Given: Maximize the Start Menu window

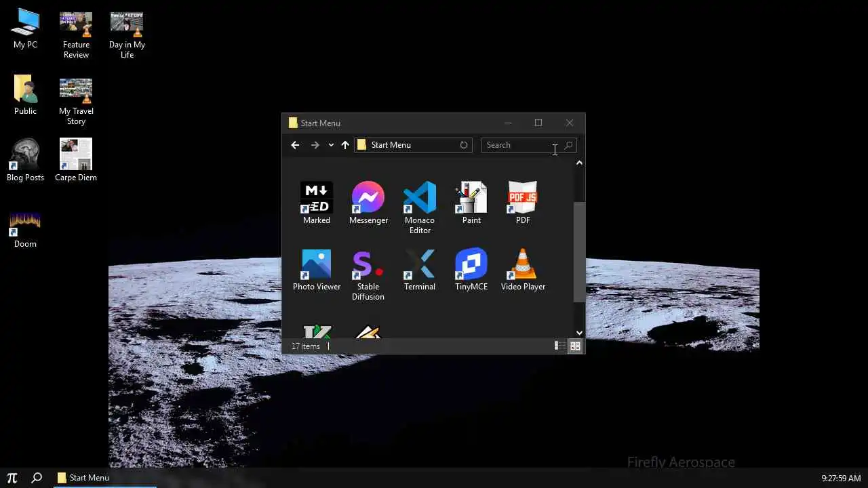Looking at the screenshot, I should coord(538,123).
